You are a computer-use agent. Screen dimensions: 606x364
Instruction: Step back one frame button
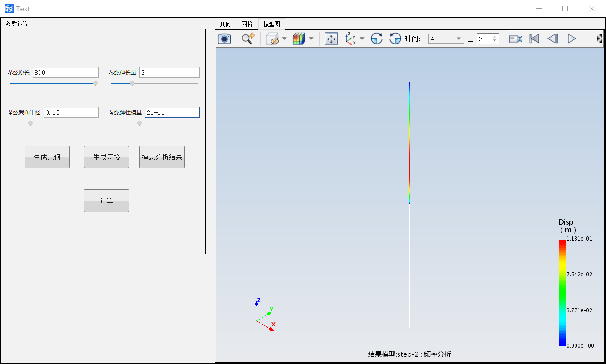[x=552, y=39]
